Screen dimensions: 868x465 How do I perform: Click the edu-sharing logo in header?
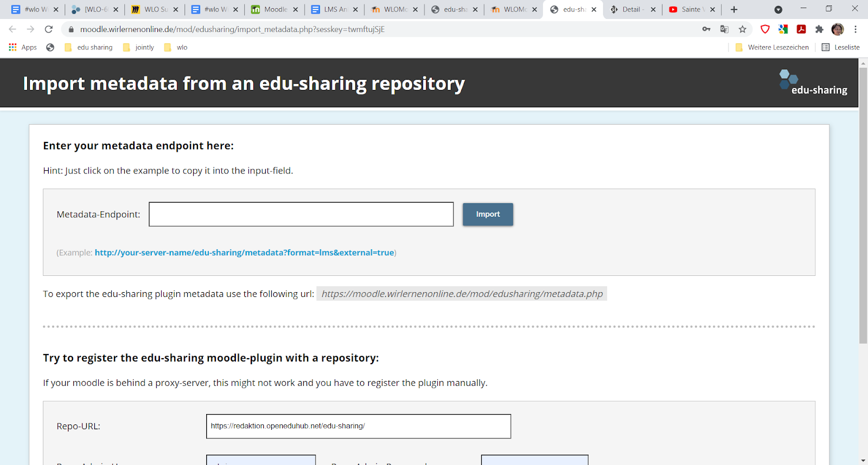click(813, 83)
